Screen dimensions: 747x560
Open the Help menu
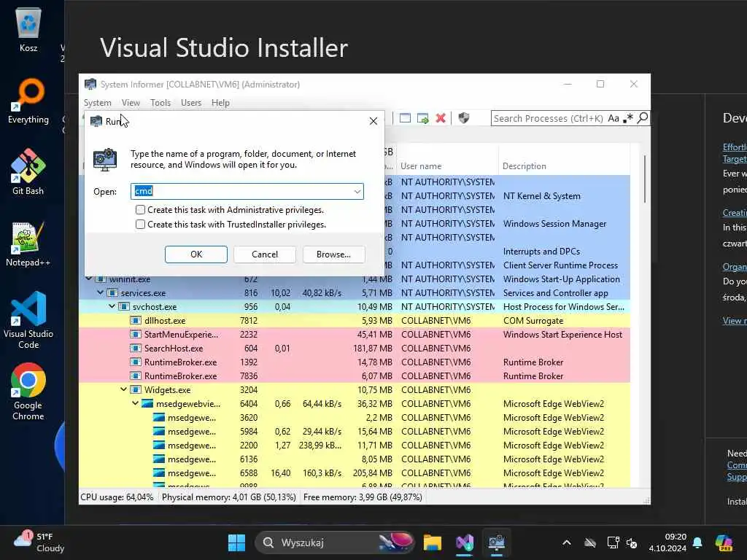[220, 102]
